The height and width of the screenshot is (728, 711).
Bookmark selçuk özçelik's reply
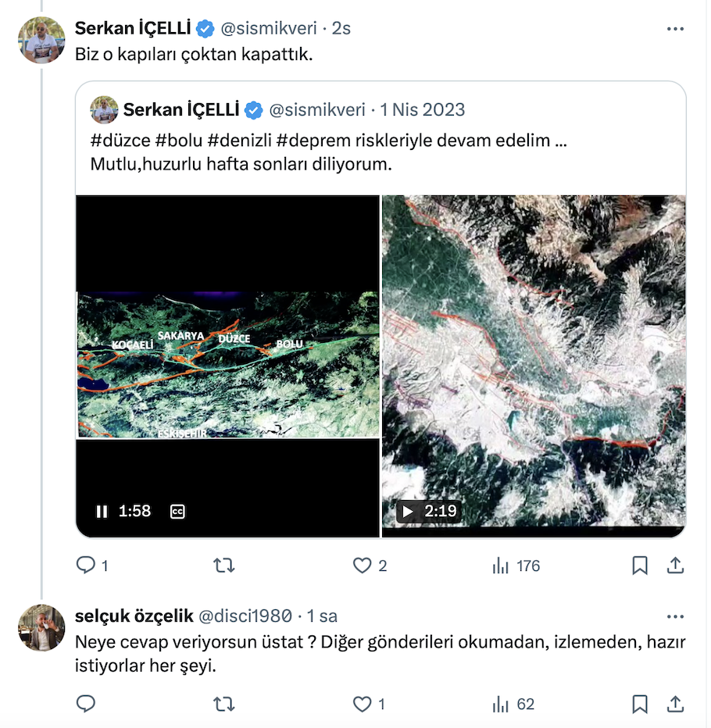coord(640,705)
